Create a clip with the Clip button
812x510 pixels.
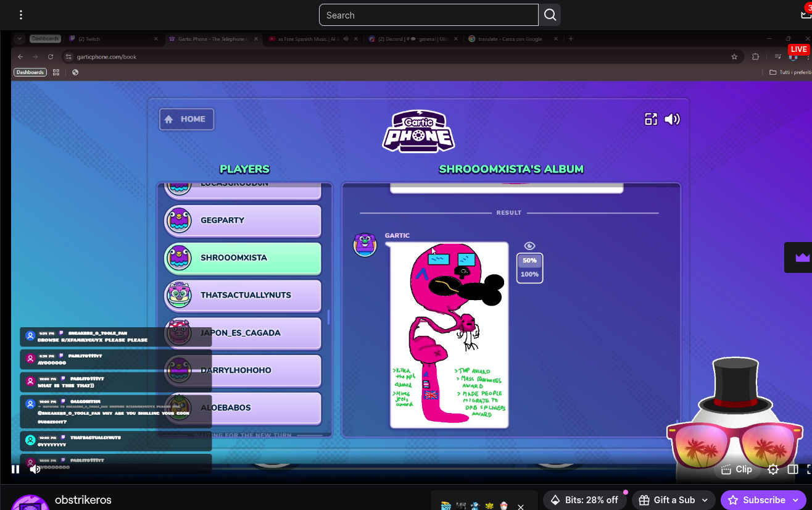[737, 469]
